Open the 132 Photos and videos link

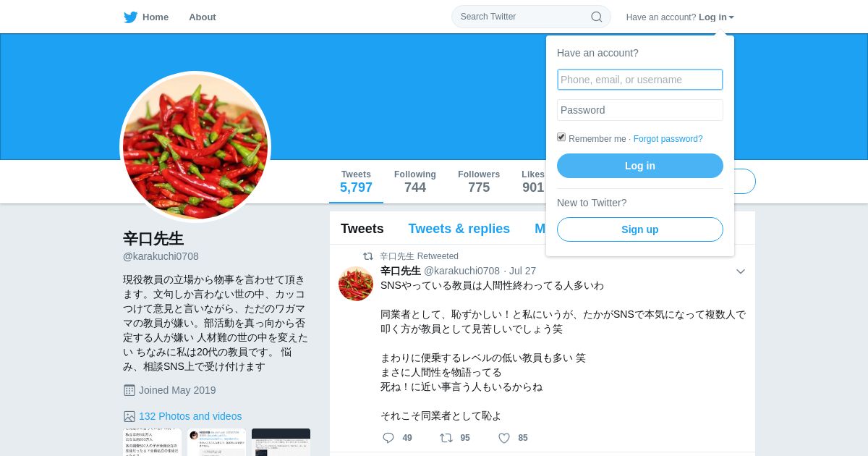point(190,416)
